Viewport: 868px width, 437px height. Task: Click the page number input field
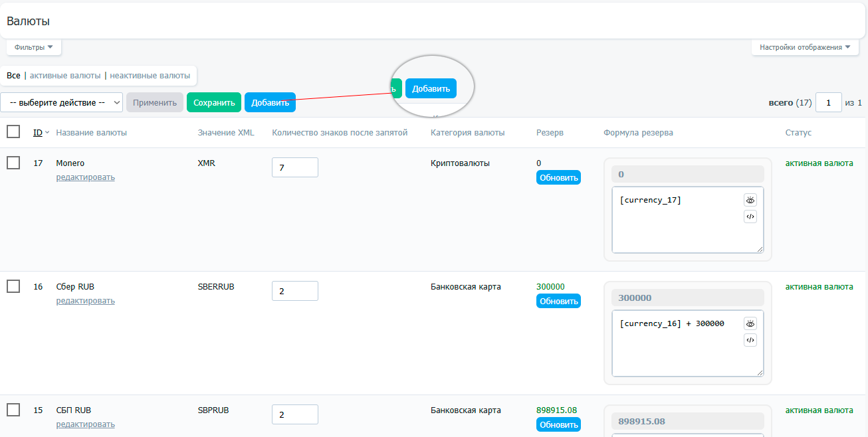(828, 102)
